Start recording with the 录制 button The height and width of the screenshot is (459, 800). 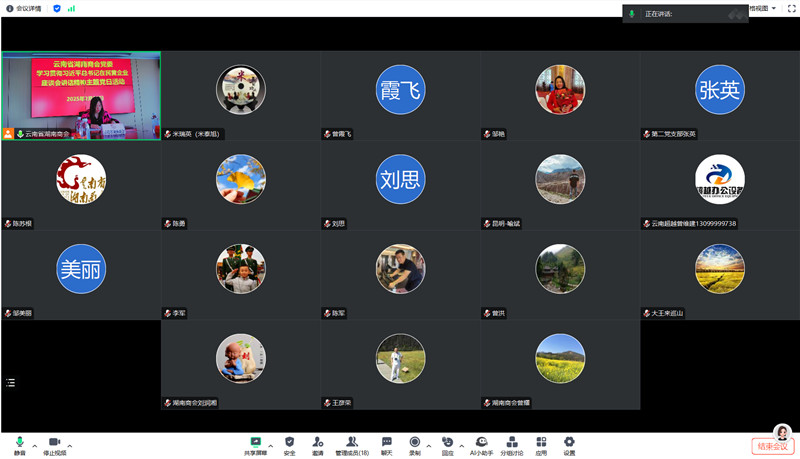414,444
